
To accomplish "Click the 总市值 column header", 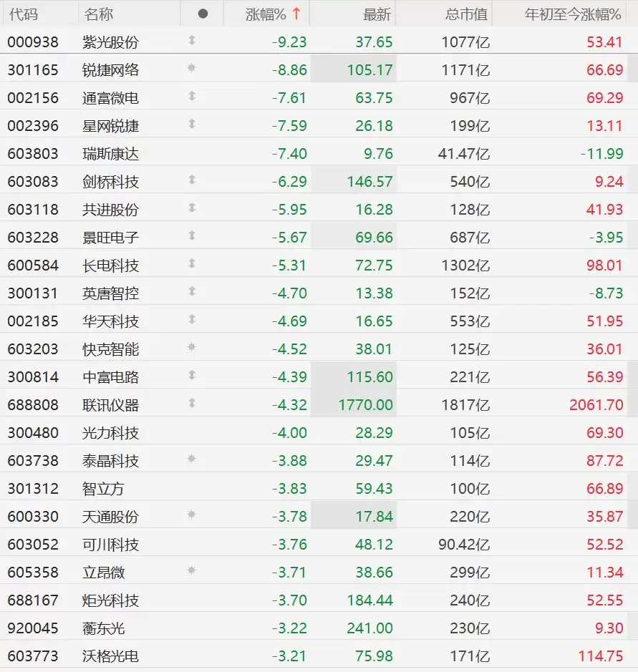I will pos(466,14).
